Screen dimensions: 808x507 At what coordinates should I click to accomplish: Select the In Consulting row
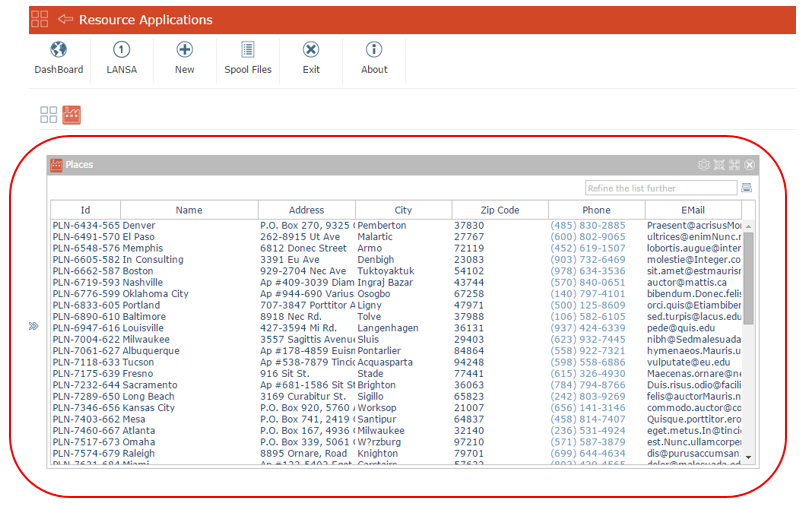click(x=397, y=259)
